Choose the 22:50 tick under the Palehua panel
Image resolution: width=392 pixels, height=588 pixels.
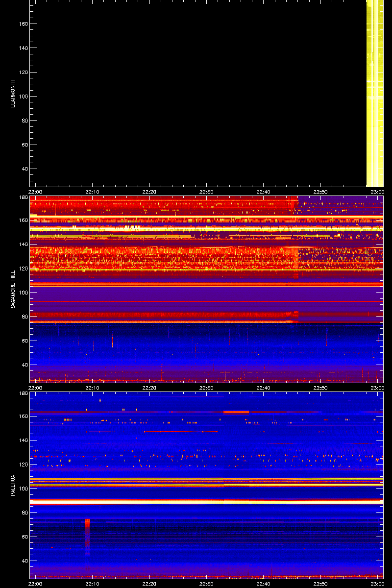321,584
